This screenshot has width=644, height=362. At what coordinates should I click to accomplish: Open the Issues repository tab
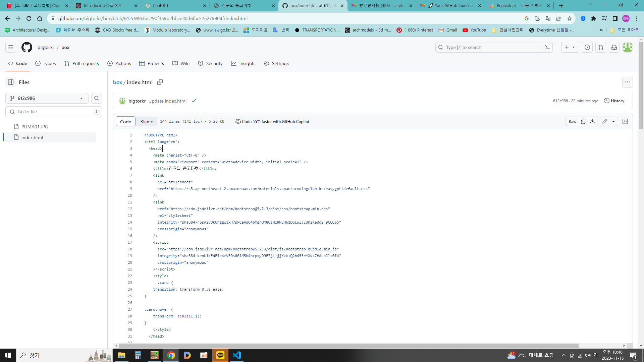pyautogui.click(x=46, y=63)
